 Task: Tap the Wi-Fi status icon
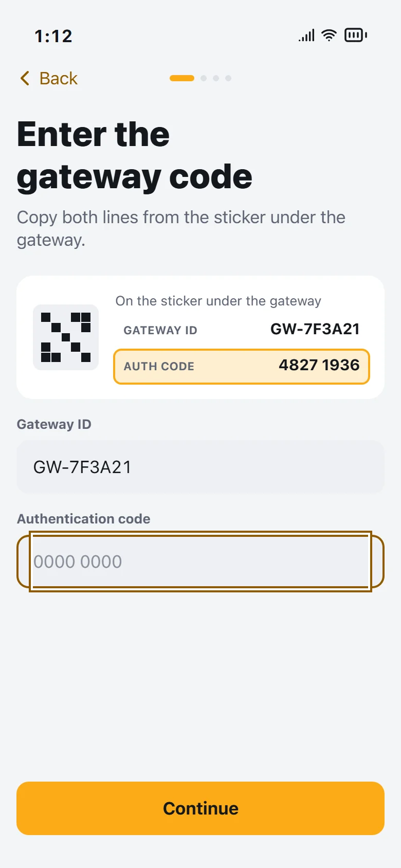[x=329, y=35]
